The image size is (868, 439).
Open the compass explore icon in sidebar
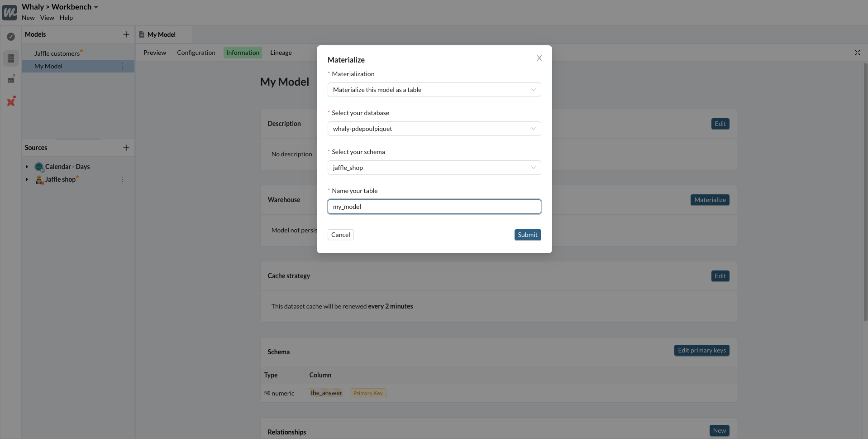tap(11, 37)
